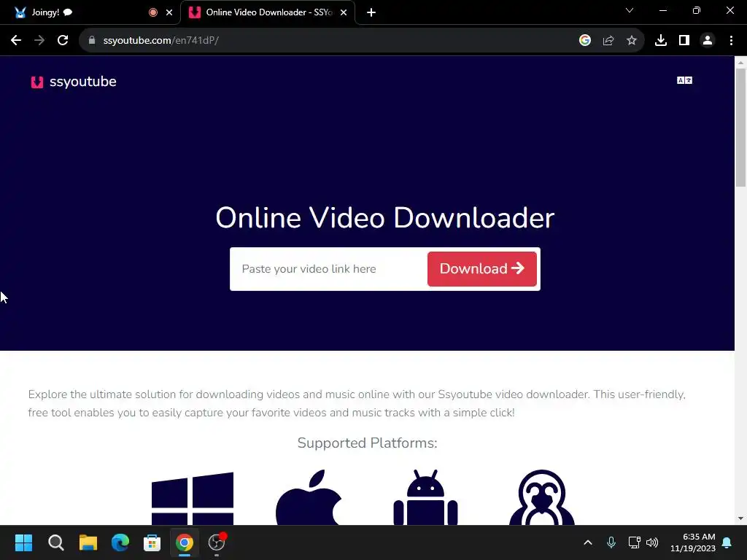The height and width of the screenshot is (560, 747).
Task: Click the scrollbar up arrow
Action: coord(740,63)
